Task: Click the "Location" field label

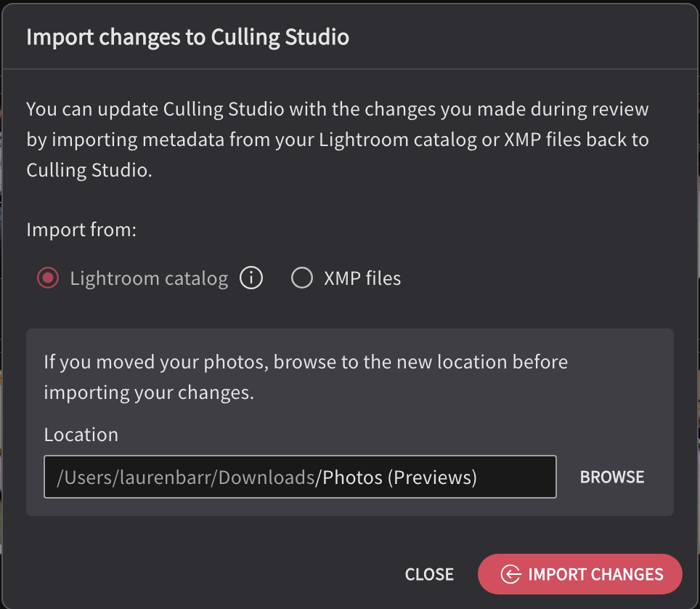Action: tap(81, 435)
